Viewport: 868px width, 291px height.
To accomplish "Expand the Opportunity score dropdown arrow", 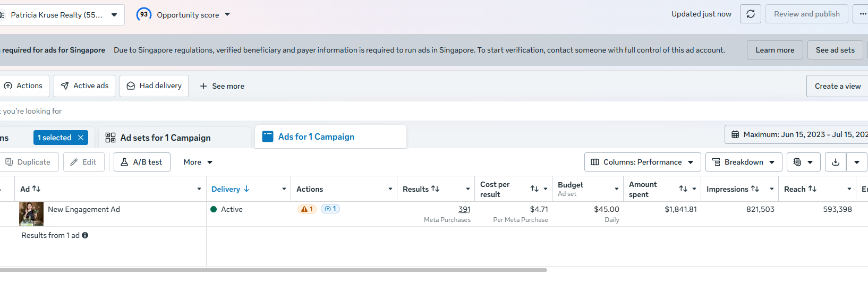I will 227,14.
